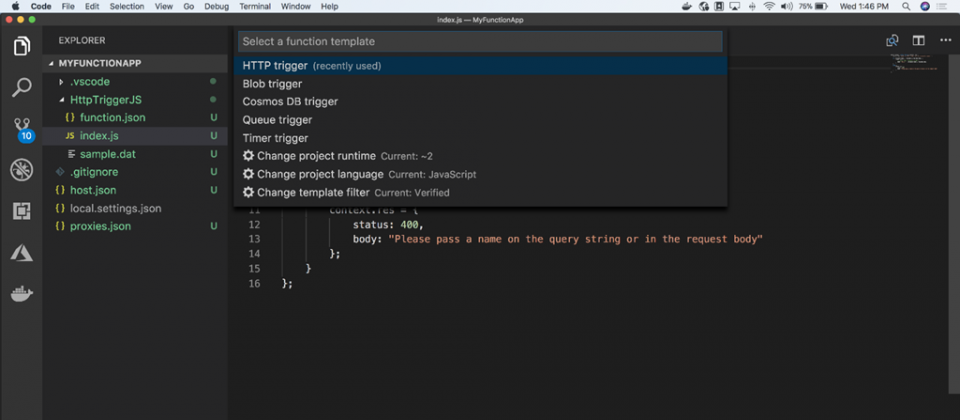Screen dimensions: 960x420
Task: Open the Docker view icon
Action: coord(21,295)
